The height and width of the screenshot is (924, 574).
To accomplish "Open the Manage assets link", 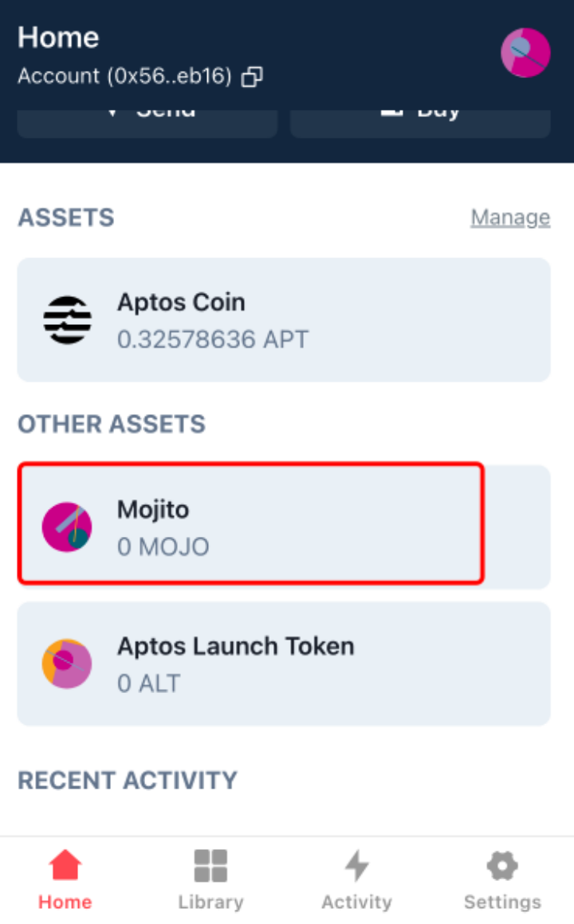I will tap(510, 217).
